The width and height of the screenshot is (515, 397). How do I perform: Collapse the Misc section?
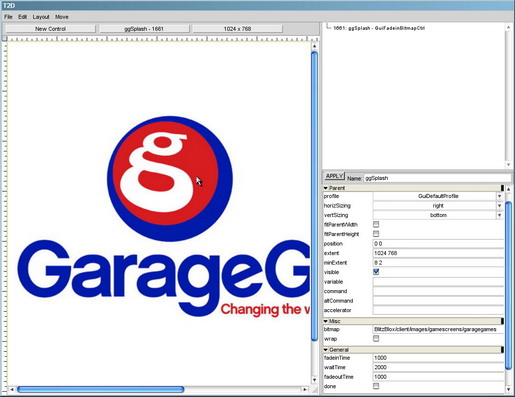point(326,321)
